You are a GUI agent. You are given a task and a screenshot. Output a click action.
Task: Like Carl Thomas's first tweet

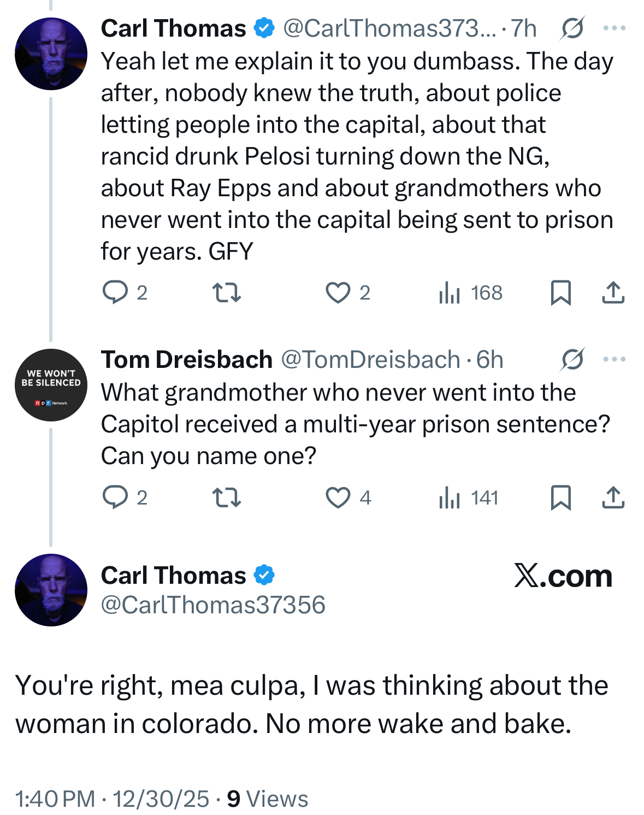tap(338, 292)
